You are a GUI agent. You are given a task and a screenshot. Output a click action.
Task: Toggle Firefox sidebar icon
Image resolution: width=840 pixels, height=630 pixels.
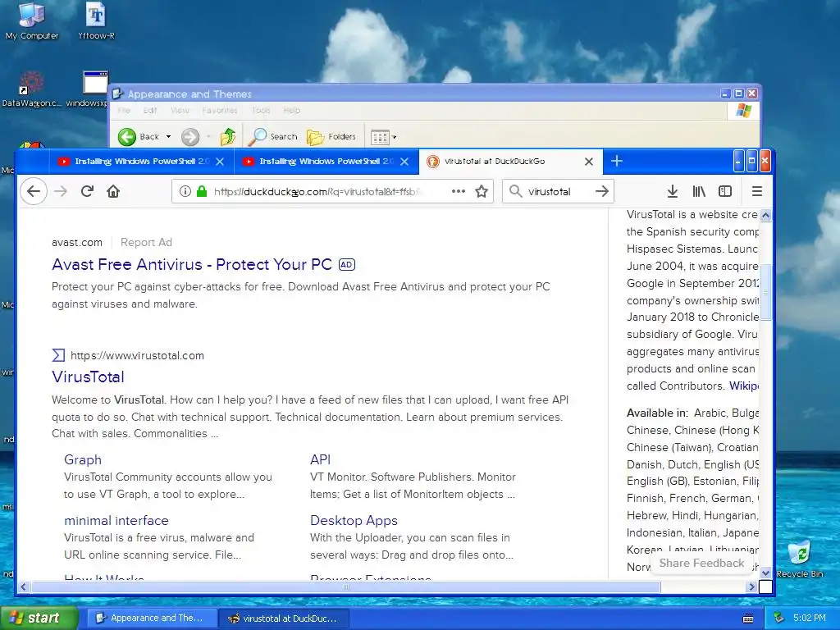725,191
